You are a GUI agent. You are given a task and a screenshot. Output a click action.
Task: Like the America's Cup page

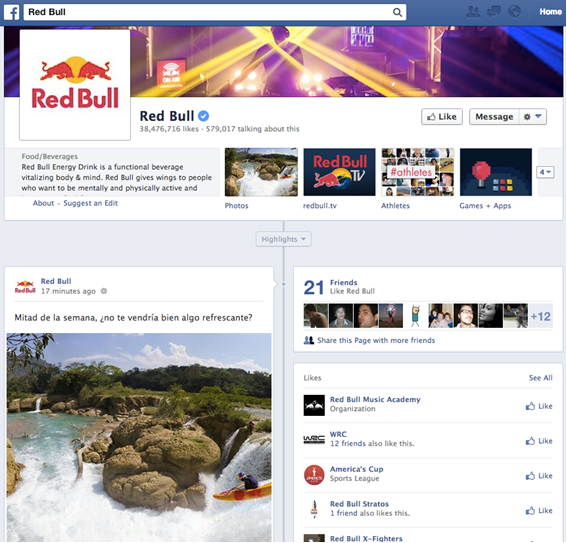[x=539, y=475]
